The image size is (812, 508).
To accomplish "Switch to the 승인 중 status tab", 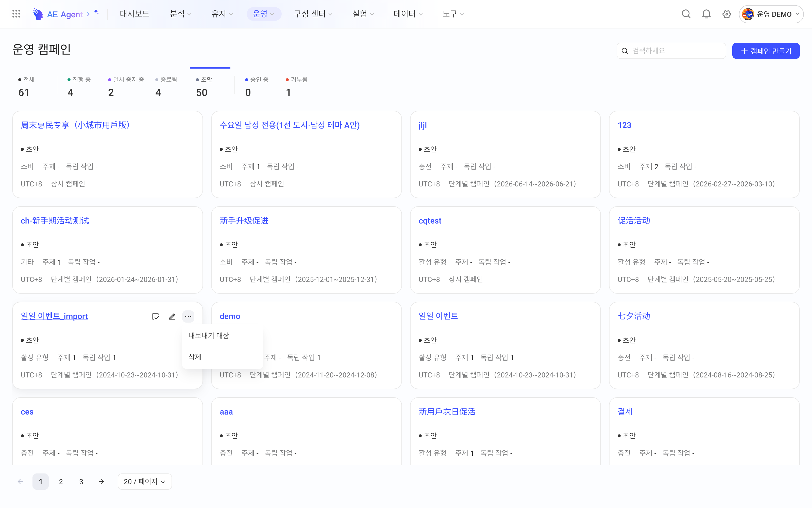I will (x=257, y=87).
